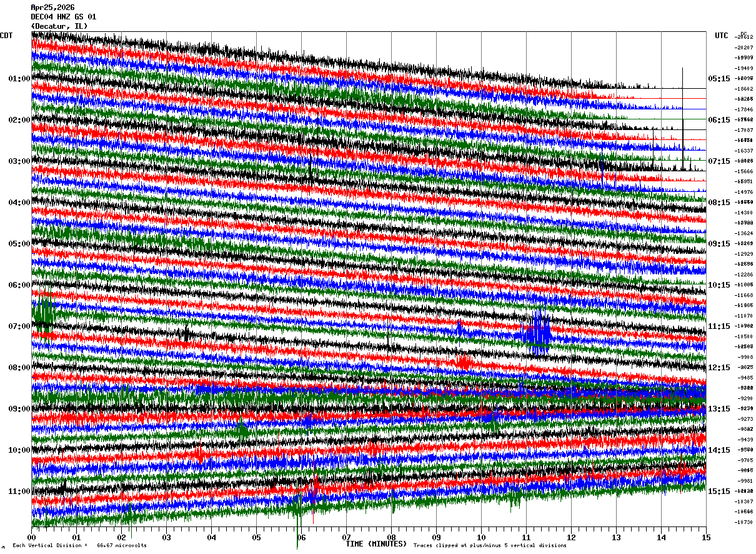Click the DC offset value -14976
This screenshot has width=756, height=554.
745,192
